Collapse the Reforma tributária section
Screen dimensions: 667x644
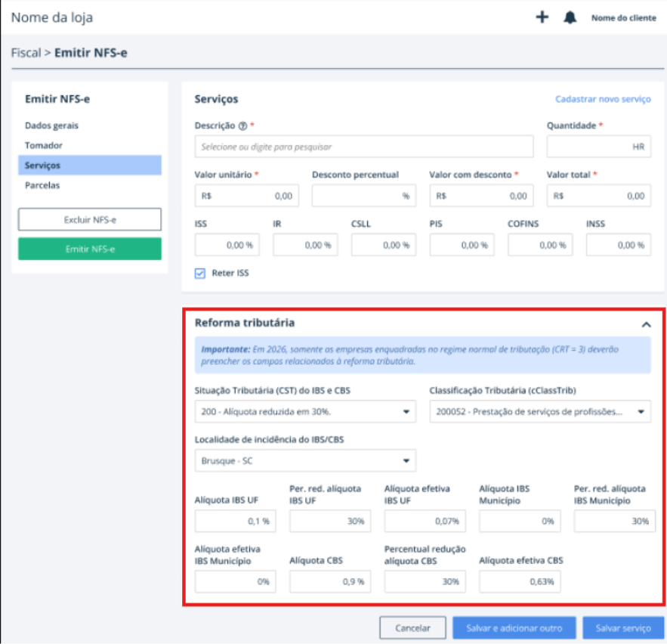646,325
